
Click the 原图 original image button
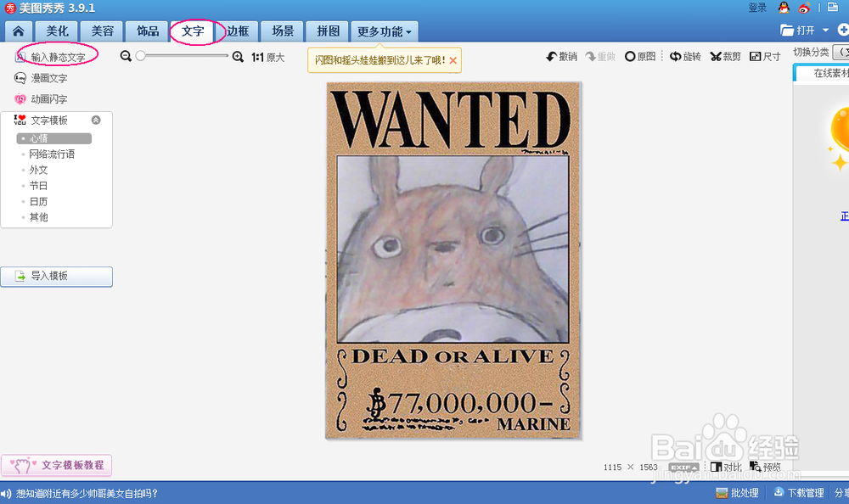(640, 56)
